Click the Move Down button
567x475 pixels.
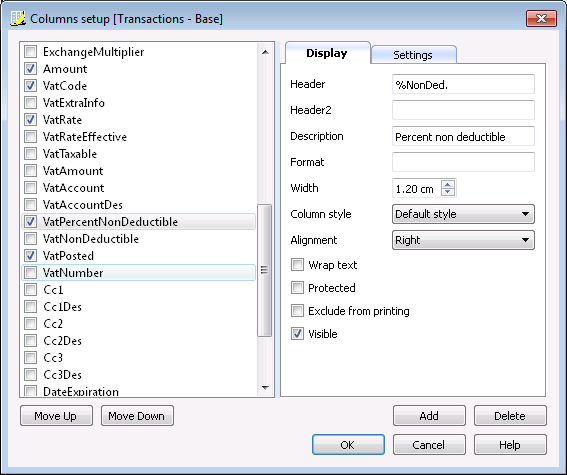coord(137,416)
